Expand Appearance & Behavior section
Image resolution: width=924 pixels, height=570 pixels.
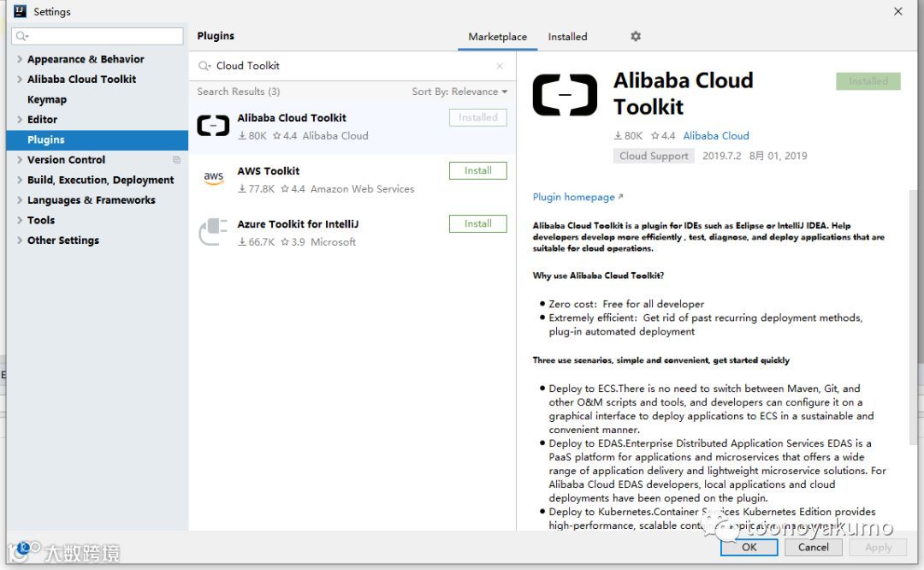pos(20,59)
